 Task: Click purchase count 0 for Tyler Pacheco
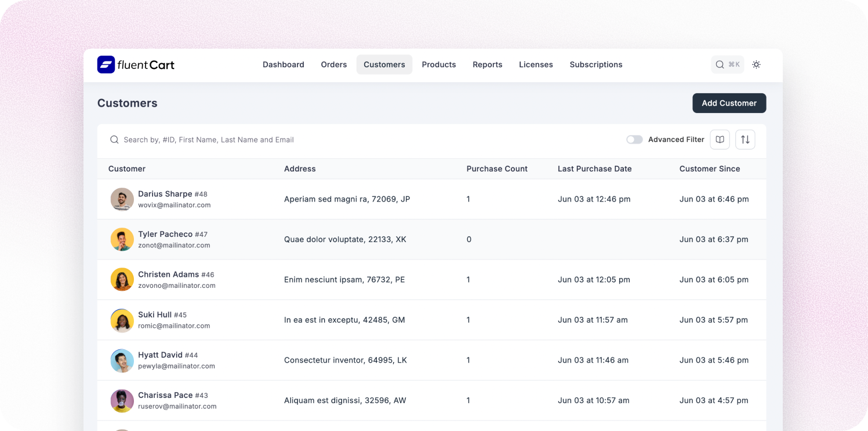pyautogui.click(x=469, y=239)
